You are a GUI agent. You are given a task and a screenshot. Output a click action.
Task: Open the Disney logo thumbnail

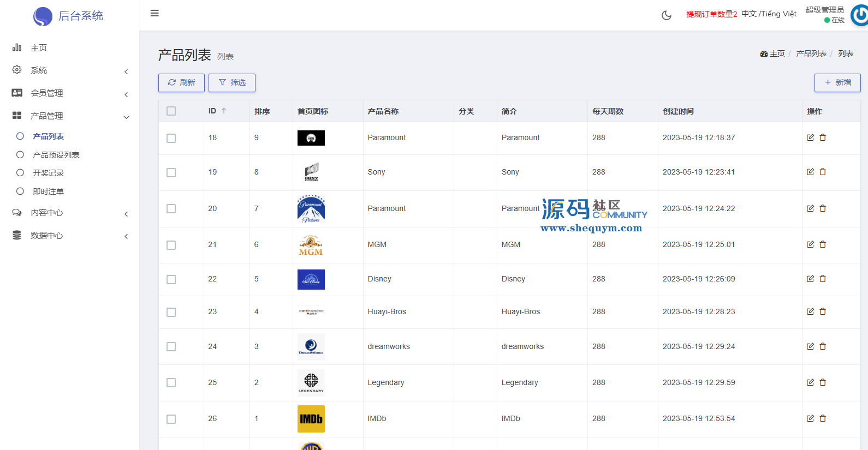(311, 279)
